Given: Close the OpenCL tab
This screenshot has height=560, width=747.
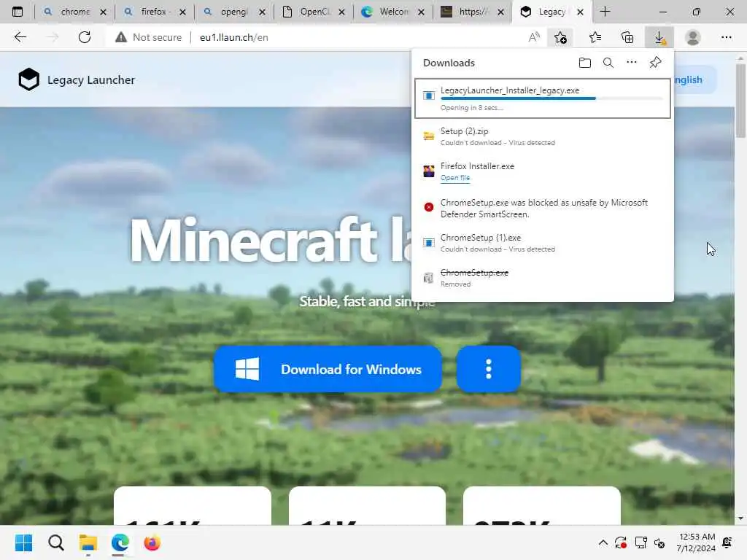Looking at the screenshot, I should click(341, 12).
